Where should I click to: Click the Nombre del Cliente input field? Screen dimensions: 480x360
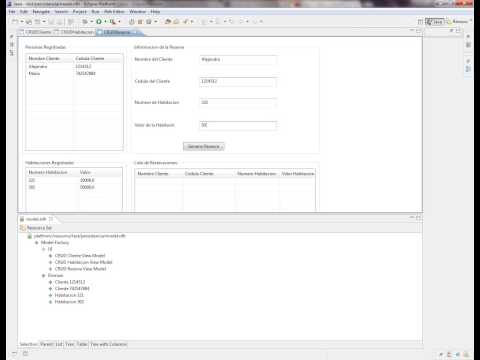[x=238, y=60]
